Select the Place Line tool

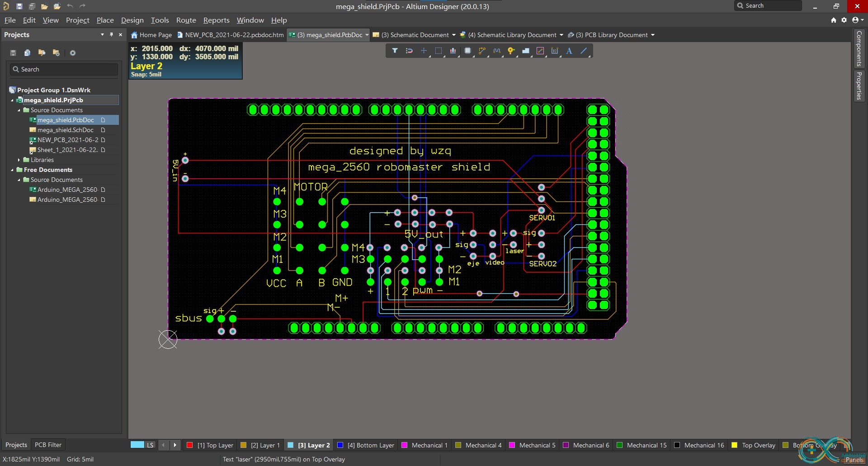pyautogui.click(x=584, y=51)
